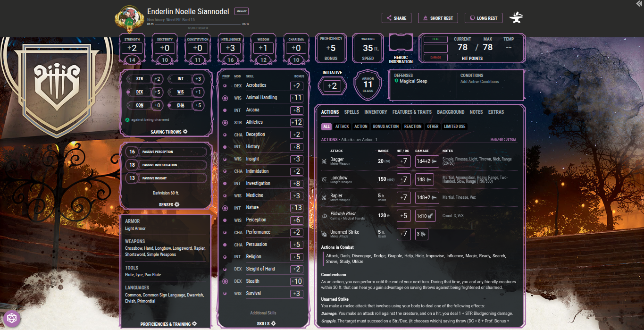Click the Manage Custom link
This screenshot has height=330, width=644.
coord(503,140)
